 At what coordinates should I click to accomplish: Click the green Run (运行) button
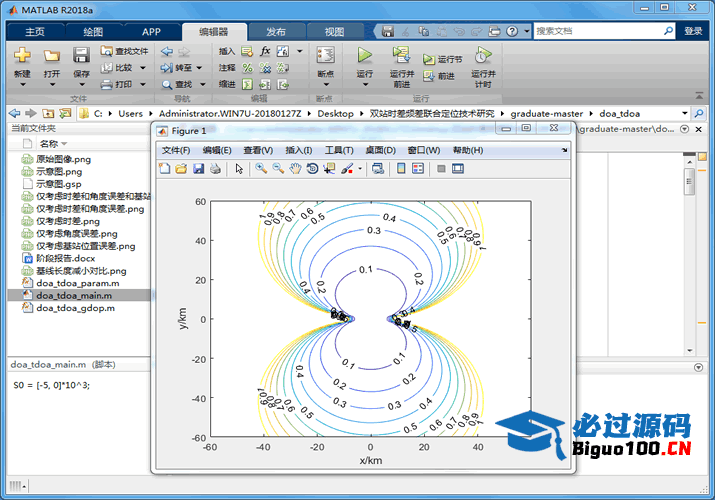(365, 59)
